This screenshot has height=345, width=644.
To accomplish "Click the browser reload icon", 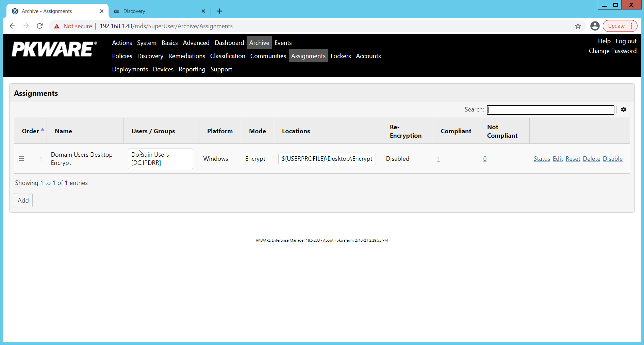I will (40, 26).
